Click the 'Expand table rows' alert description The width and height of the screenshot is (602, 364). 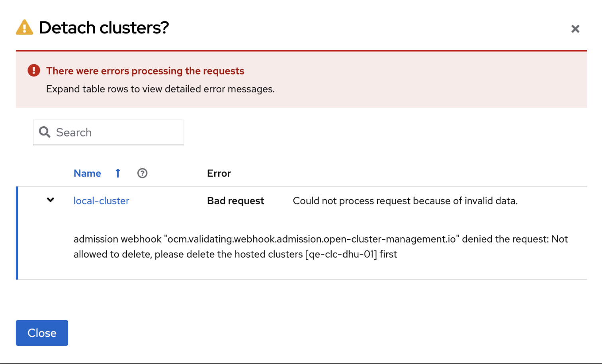click(160, 89)
